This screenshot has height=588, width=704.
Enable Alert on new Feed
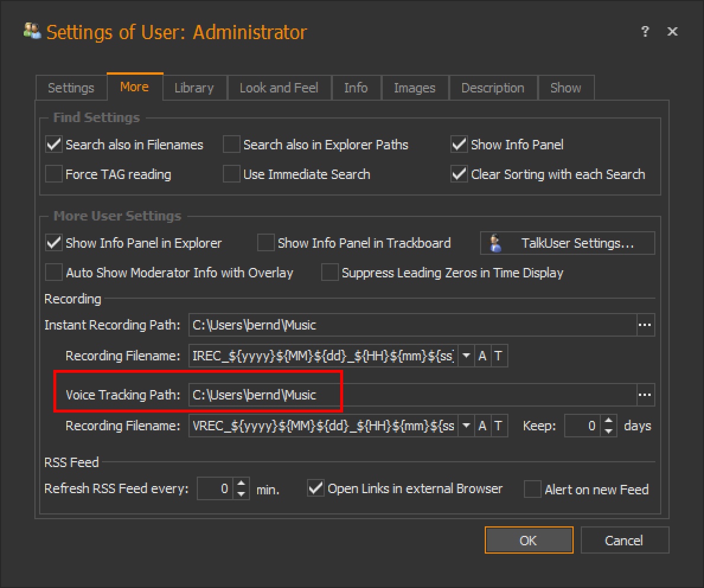533,490
